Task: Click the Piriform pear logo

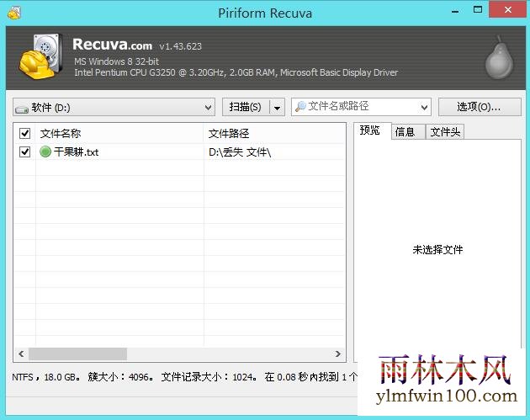Action: (499, 56)
